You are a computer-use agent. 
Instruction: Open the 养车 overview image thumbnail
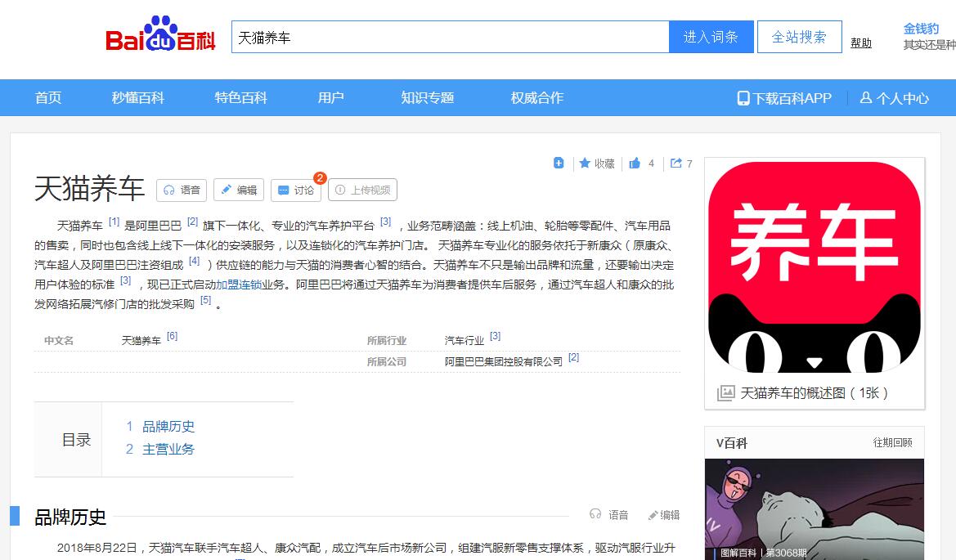pos(815,267)
